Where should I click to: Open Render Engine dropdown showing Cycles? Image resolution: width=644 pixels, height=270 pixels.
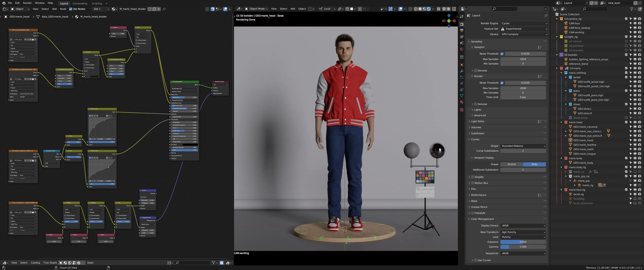524,23
